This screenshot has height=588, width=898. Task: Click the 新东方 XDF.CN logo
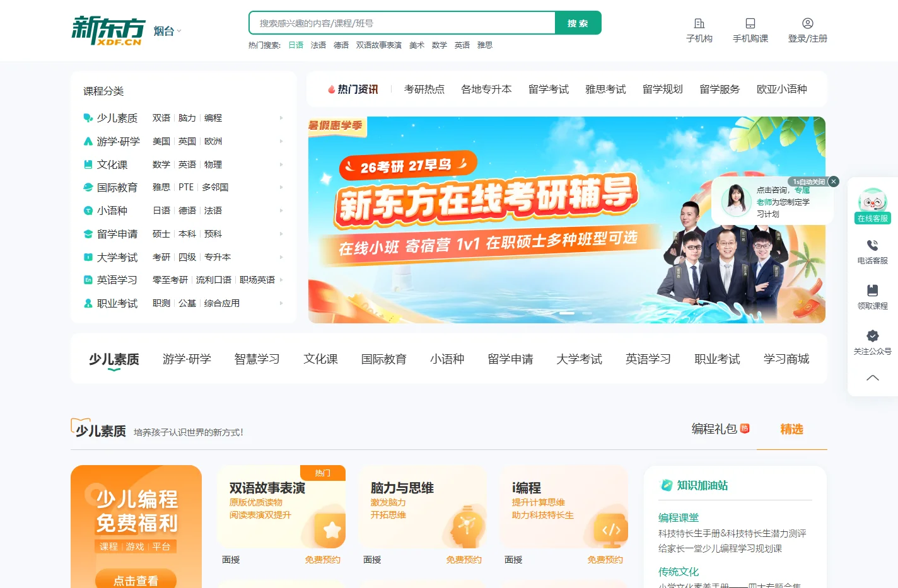pos(108,30)
